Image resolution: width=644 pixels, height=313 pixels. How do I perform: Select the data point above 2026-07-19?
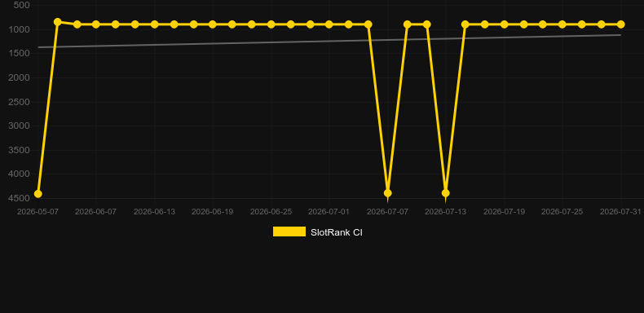[x=504, y=24]
